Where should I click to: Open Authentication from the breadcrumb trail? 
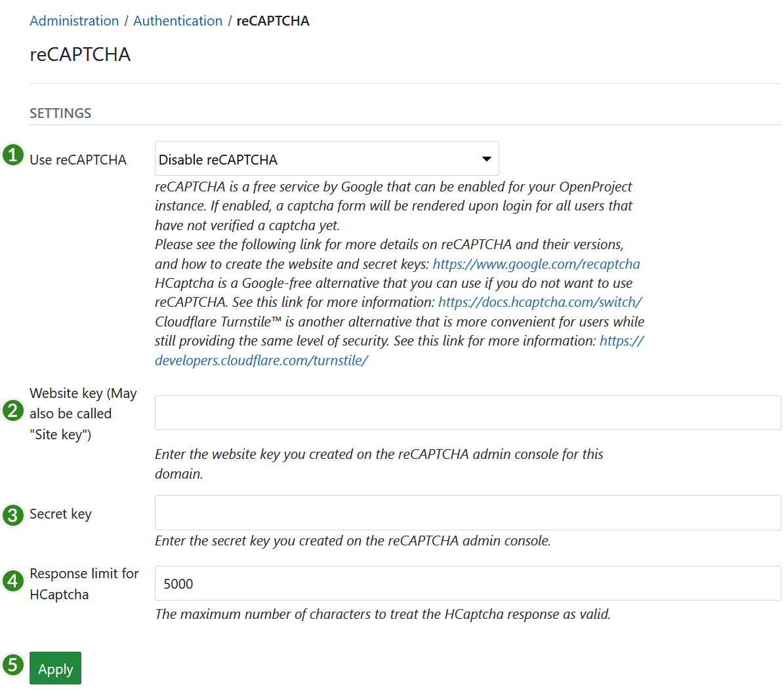tap(177, 20)
